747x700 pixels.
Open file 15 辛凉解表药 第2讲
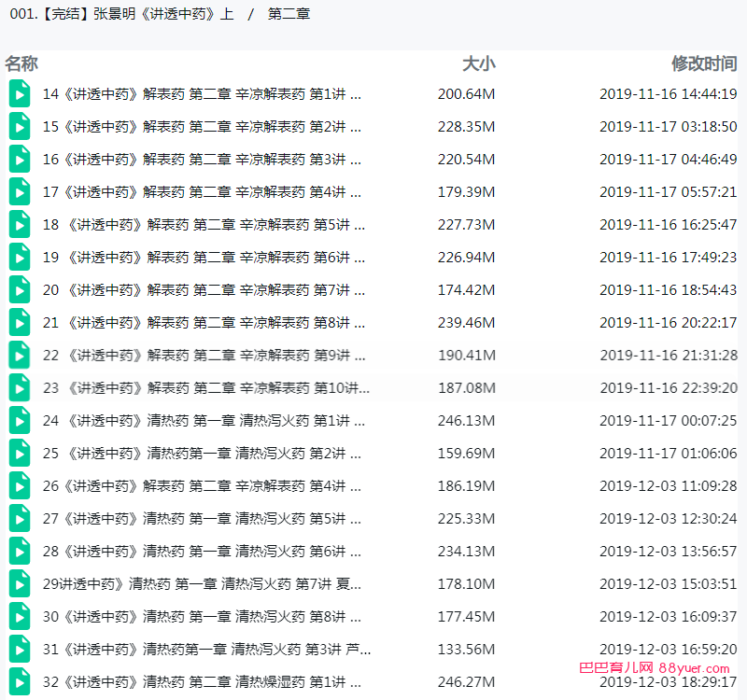coord(202,127)
